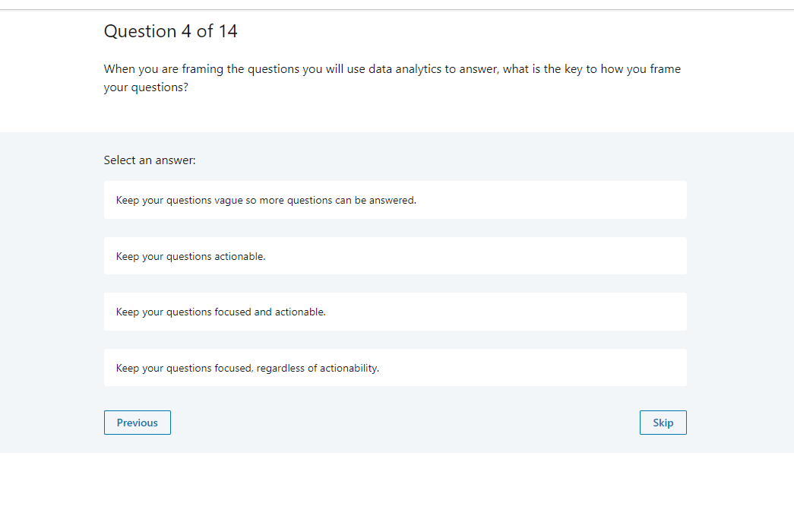Viewport: 794px width, 532px height.
Task: Go back with the Previous button
Action: point(138,423)
